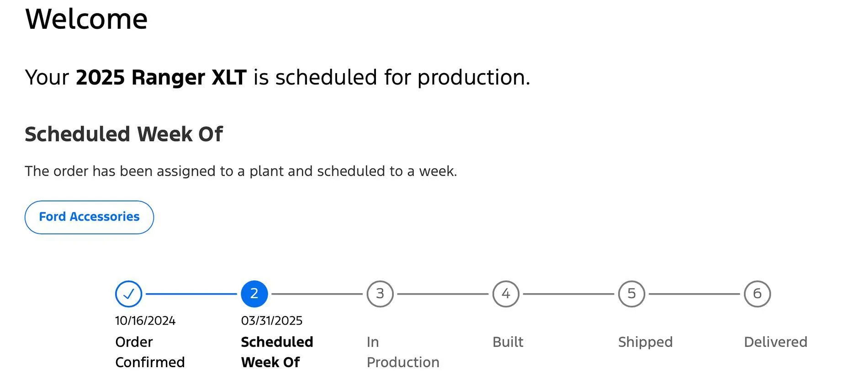The height and width of the screenshot is (390, 868).
Task: Click the In Production step label
Action: (x=403, y=352)
